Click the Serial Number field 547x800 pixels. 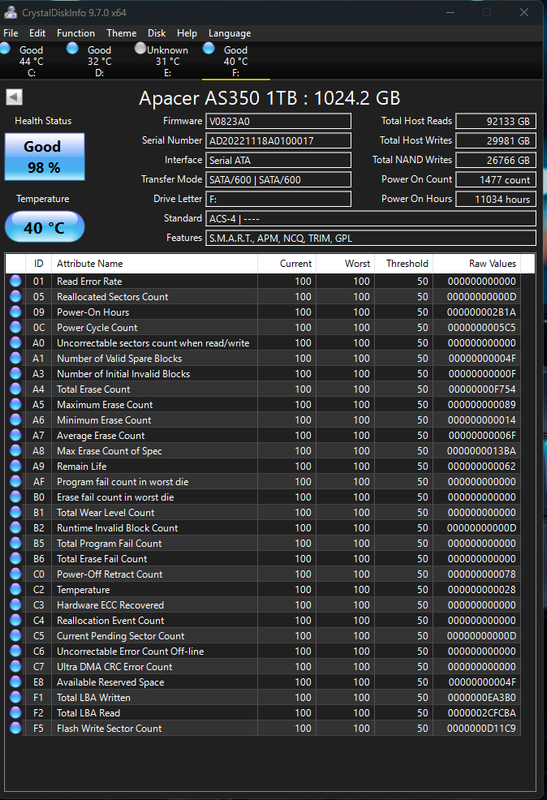pos(278,140)
